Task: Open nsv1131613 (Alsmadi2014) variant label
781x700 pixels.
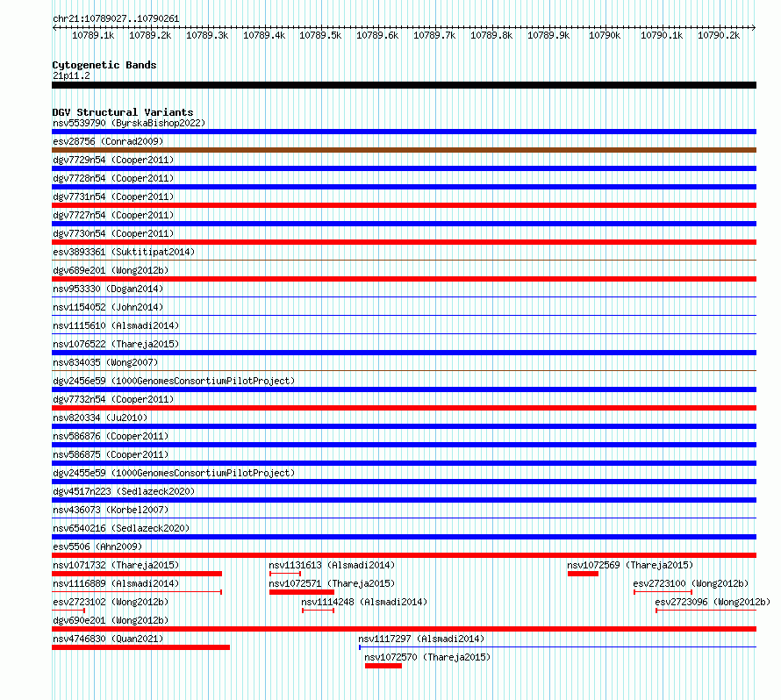Action: pos(332,565)
